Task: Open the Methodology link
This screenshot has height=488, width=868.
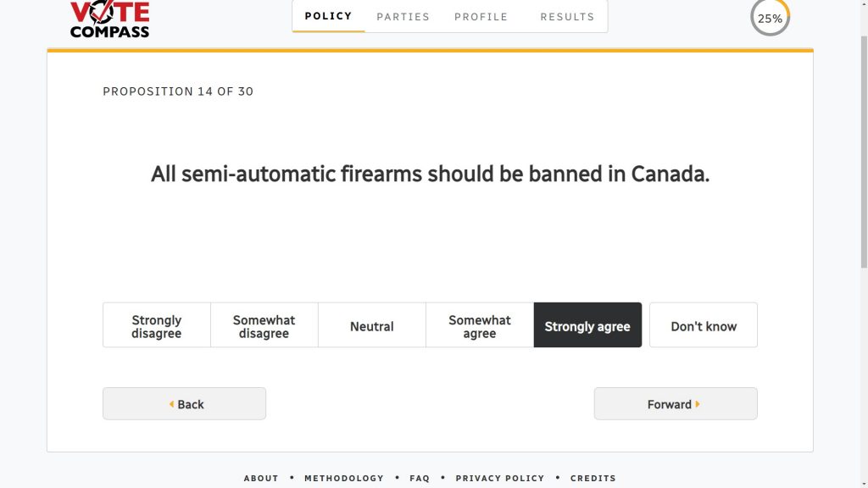Action: click(344, 478)
